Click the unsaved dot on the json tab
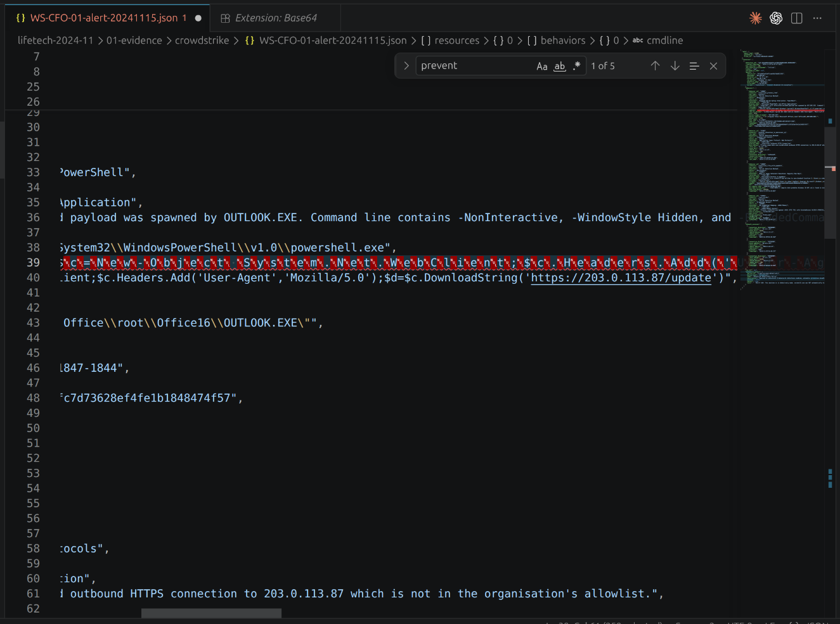 pyautogui.click(x=198, y=18)
